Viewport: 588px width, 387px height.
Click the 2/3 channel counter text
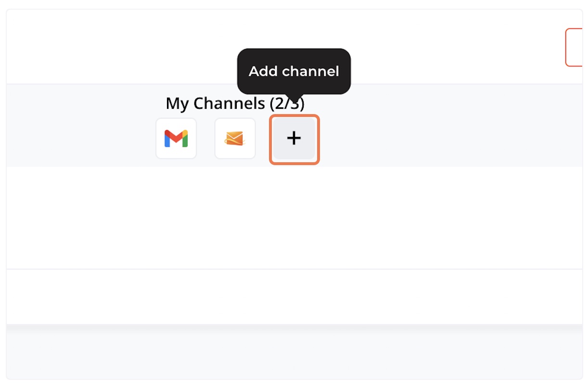[287, 103]
